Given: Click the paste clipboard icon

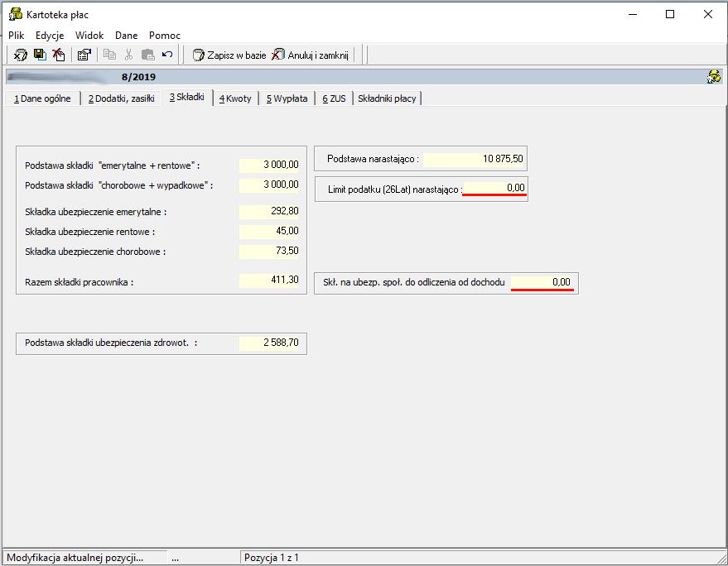Looking at the screenshot, I should 147,55.
